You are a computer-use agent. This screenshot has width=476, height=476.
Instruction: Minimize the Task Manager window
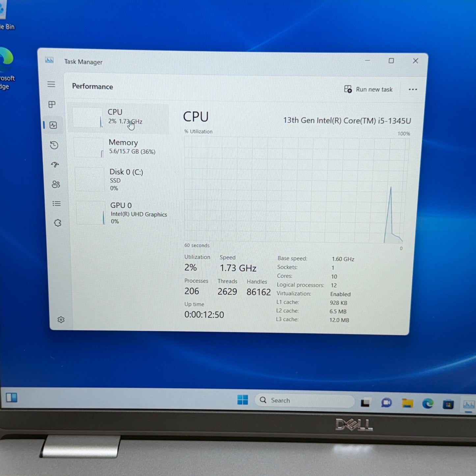[x=368, y=61]
